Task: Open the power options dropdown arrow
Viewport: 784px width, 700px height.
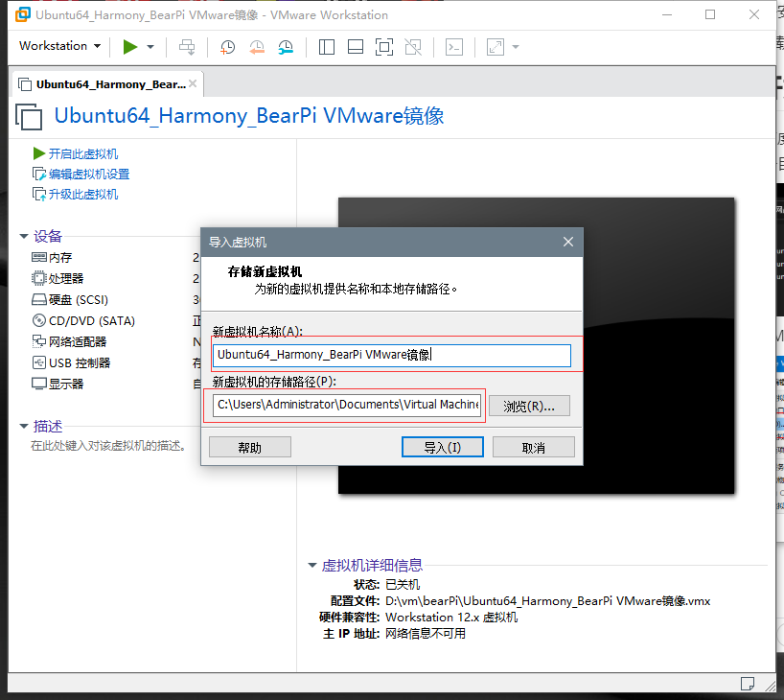Action: point(150,47)
